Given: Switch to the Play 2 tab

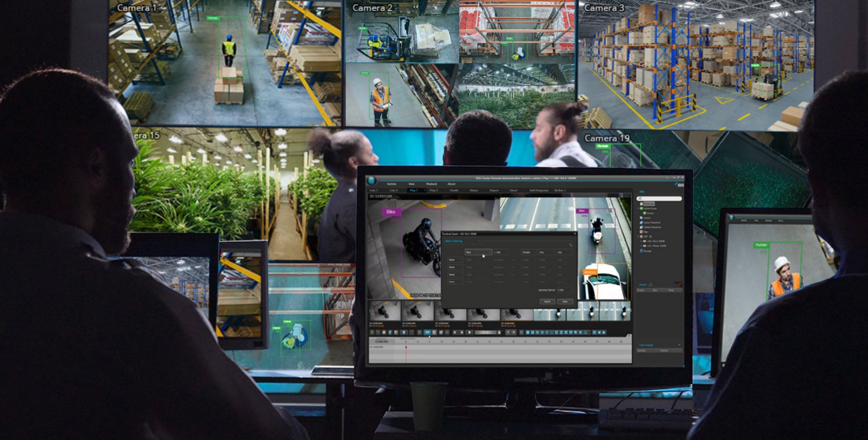Looking at the screenshot, I should click(434, 190).
